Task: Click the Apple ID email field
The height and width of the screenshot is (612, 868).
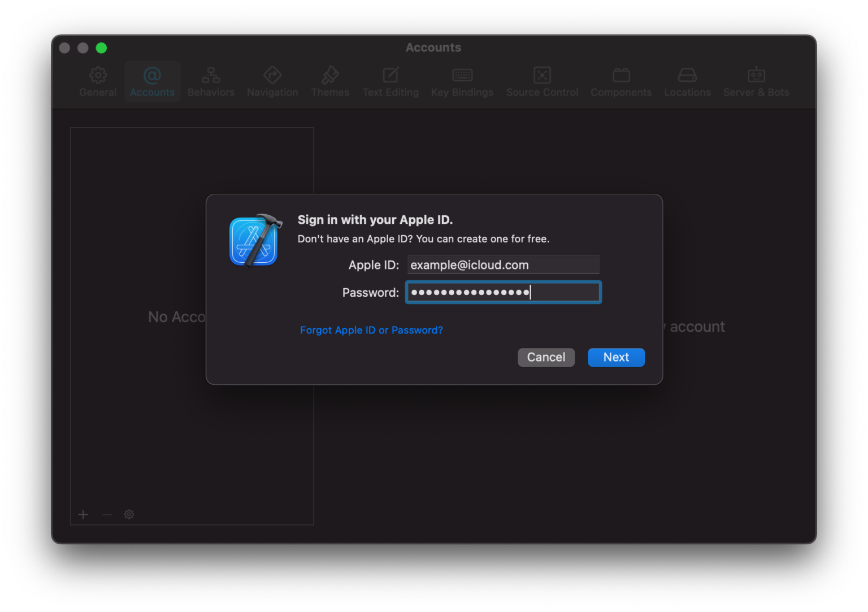Action: [x=503, y=264]
